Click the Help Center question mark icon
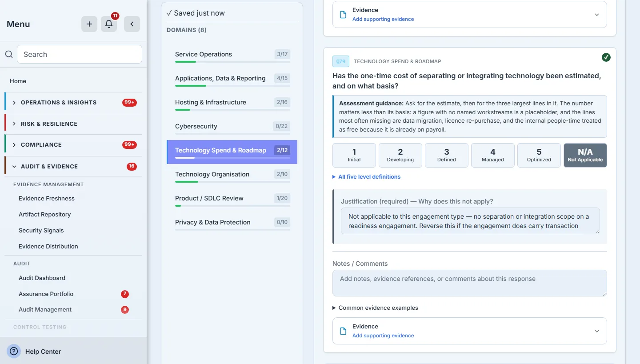640x364 pixels. [14, 351]
